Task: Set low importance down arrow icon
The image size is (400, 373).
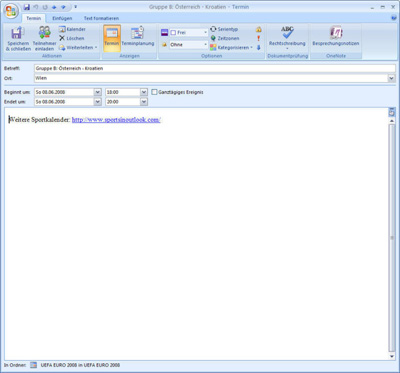Action: point(259,47)
